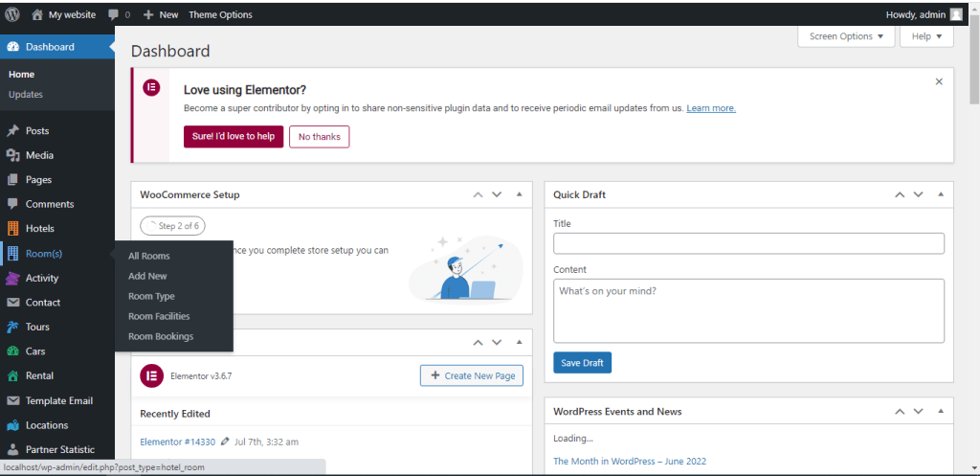Collapse the Quick Draft panel
The height and width of the screenshot is (476, 980).
pos(941,194)
